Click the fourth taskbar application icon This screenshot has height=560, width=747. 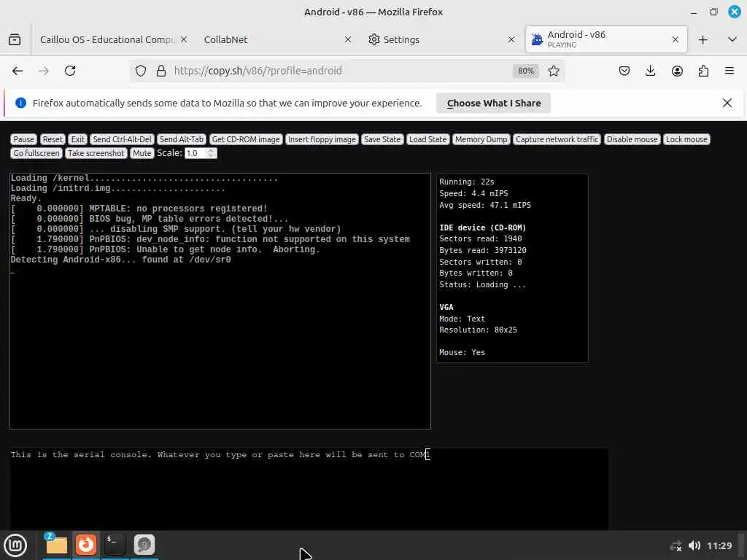pyautogui.click(x=144, y=545)
